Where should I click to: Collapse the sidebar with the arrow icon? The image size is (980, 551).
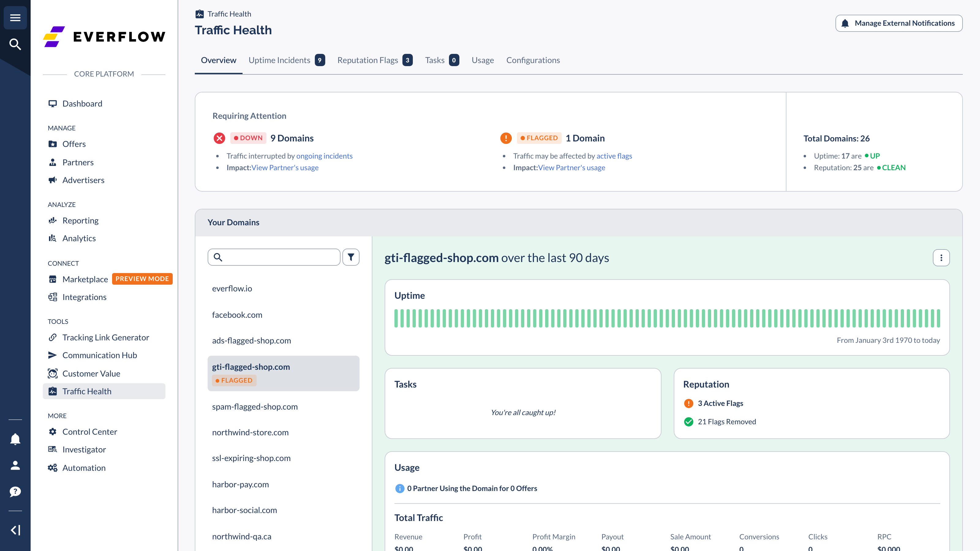(x=15, y=530)
